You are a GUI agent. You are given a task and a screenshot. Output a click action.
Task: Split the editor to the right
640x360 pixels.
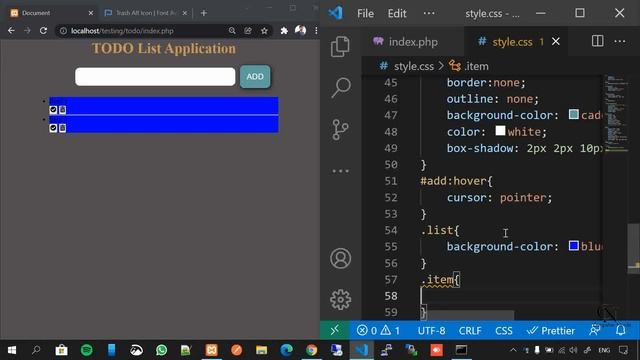click(x=598, y=41)
